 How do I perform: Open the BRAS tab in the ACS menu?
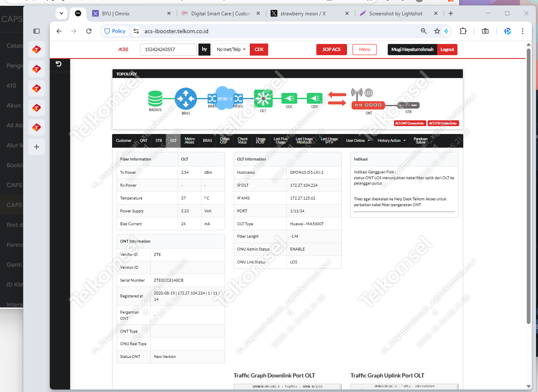click(x=208, y=141)
